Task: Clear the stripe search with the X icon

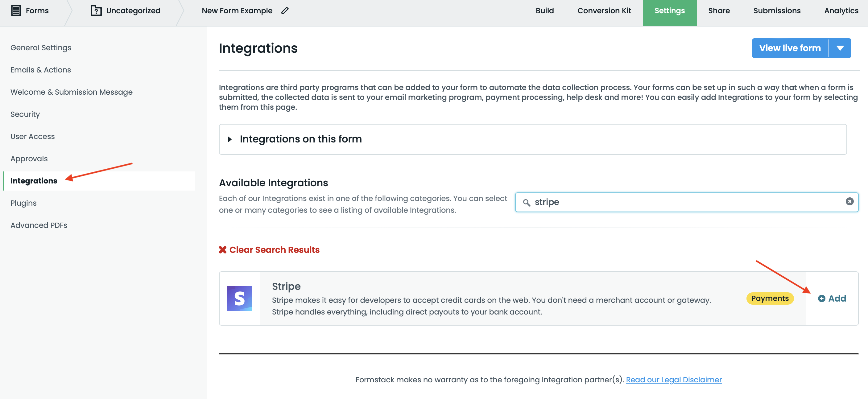Action: coord(849,201)
